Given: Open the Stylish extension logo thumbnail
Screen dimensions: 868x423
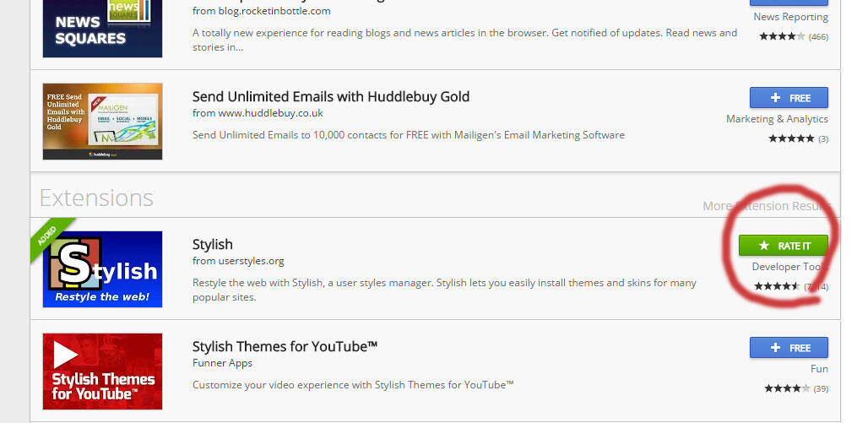Looking at the screenshot, I should coord(102,269).
